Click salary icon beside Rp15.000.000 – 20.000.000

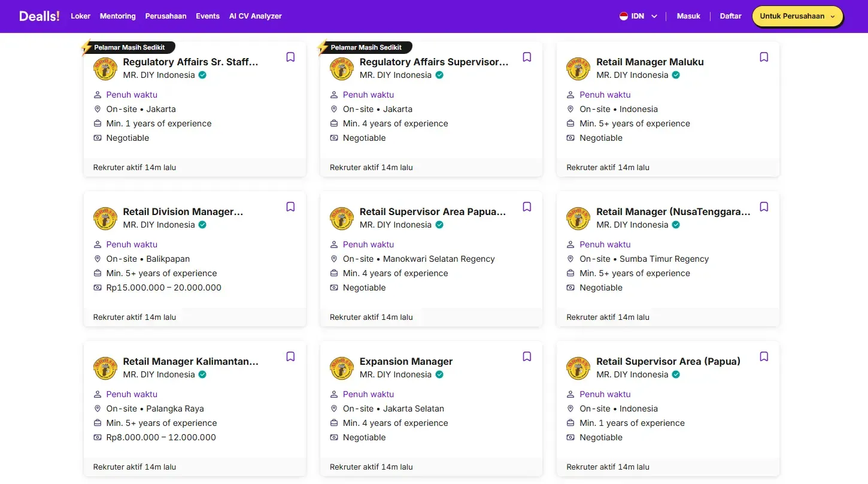[x=98, y=288]
